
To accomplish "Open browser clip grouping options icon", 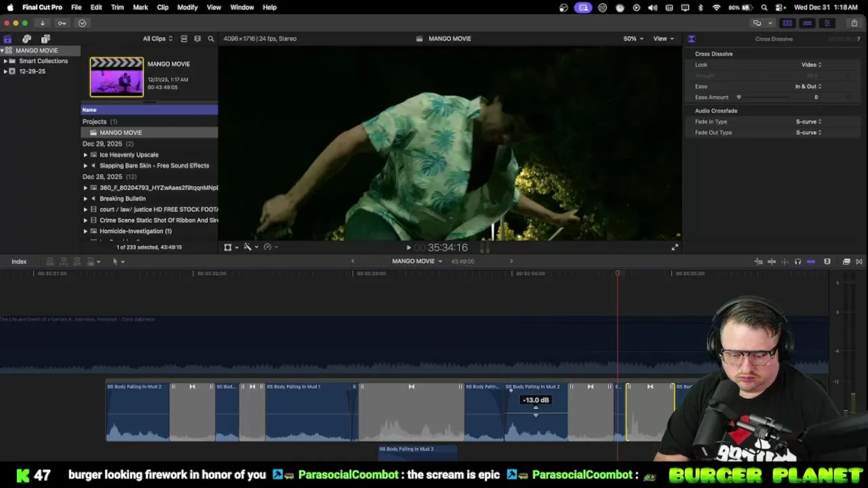I will click(197, 39).
